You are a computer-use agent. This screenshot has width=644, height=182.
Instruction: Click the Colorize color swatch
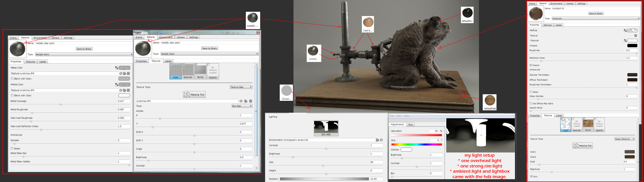(406, 150)
